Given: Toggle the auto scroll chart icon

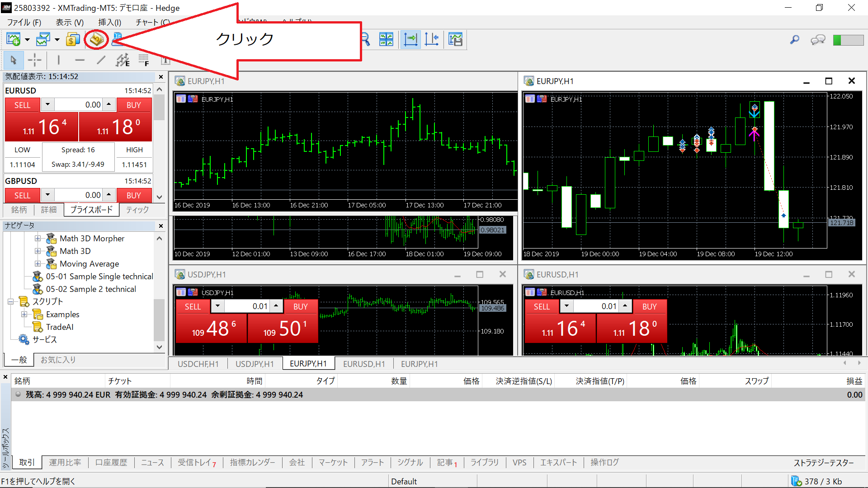Looking at the screenshot, I should coord(410,40).
